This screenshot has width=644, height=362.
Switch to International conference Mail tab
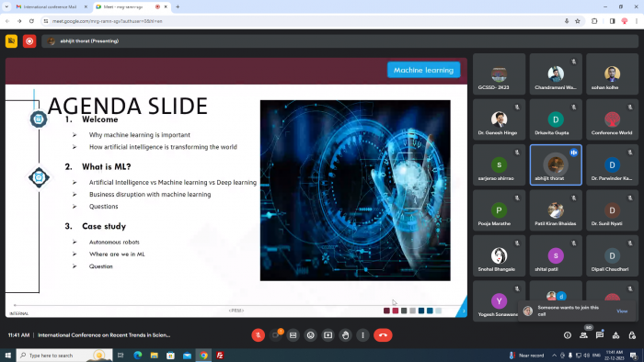pyautogui.click(x=51, y=7)
